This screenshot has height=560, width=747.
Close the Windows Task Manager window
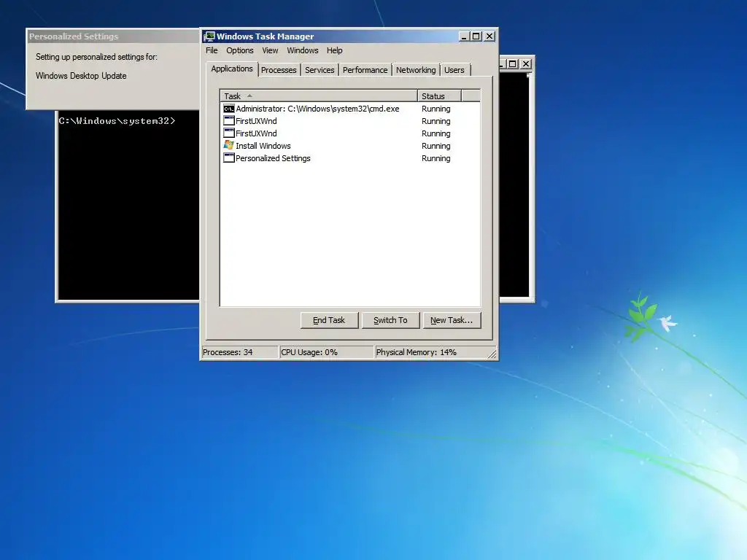click(x=489, y=36)
